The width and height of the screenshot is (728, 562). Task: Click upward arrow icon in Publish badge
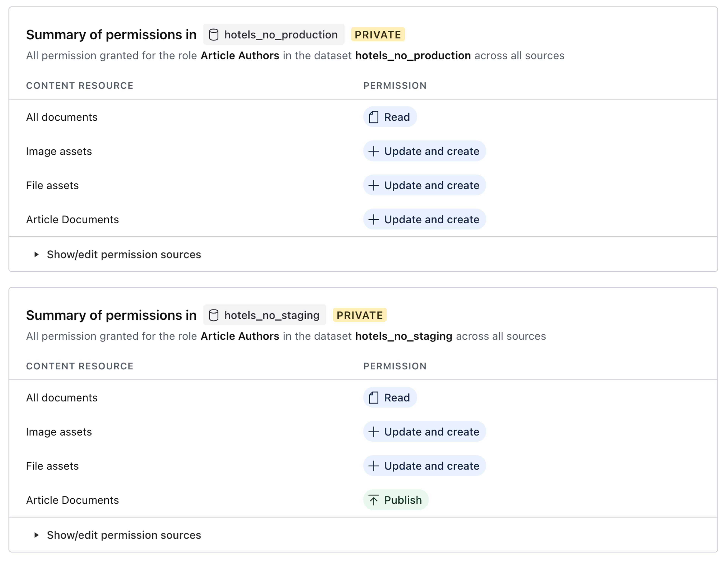click(x=374, y=500)
